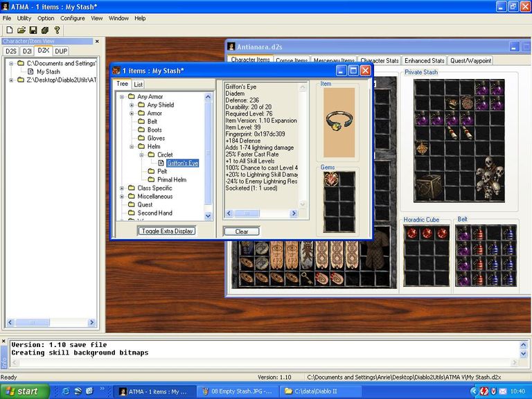532x399 pixels.
Task: Click the right arrow of description scrollbar
Action: 294,213
